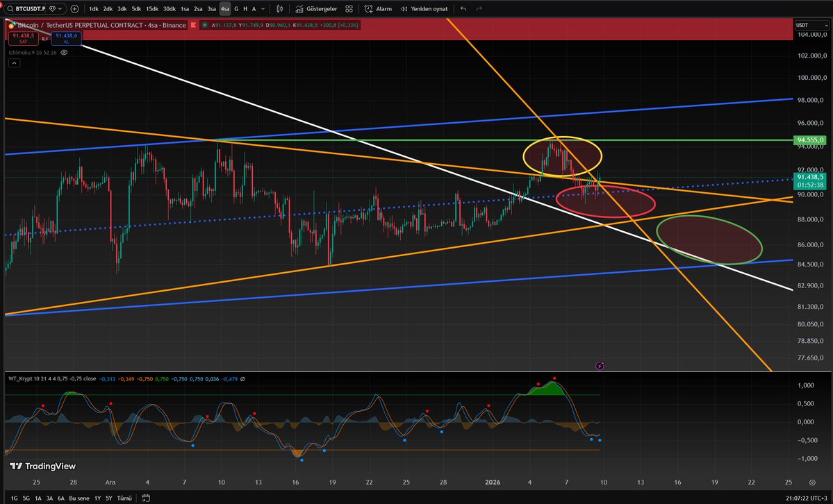The image size is (833, 504).
Task: Switch to the 1sa interval
Action: click(184, 9)
